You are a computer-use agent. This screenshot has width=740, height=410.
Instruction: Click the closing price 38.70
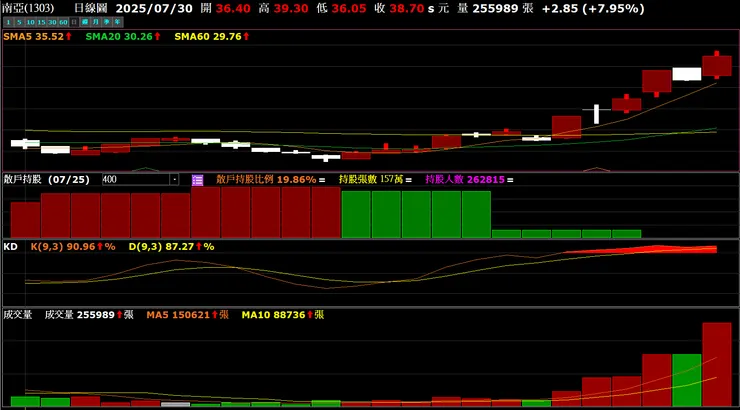pos(407,8)
